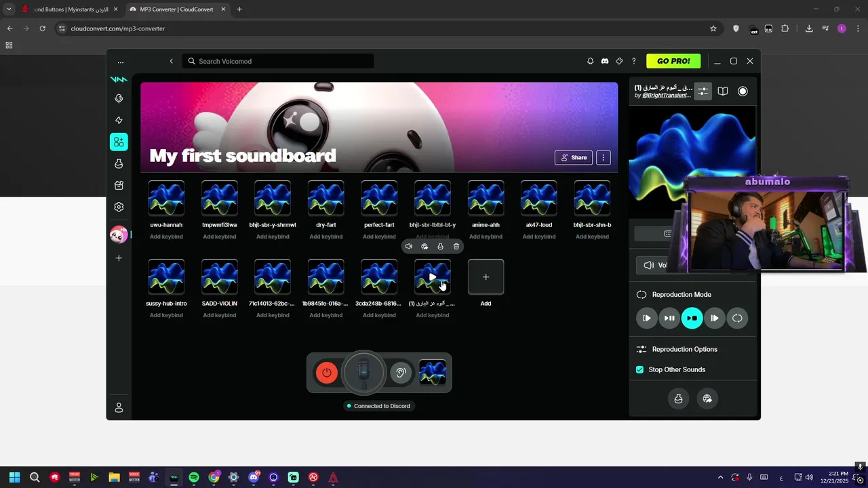Click the pink character avatar in sidebar
Image resolution: width=868 pixels, height=488 pixels.
(x=119, y=235)
